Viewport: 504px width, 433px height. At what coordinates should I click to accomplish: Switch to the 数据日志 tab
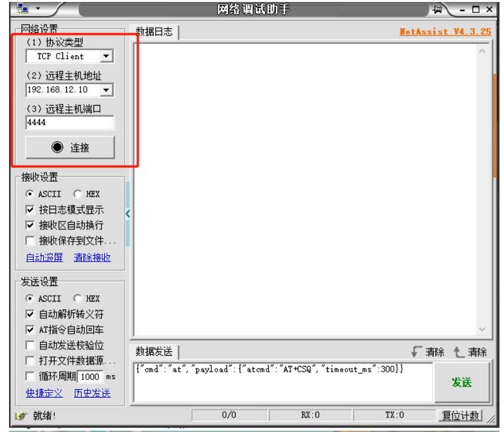point(154,32)
